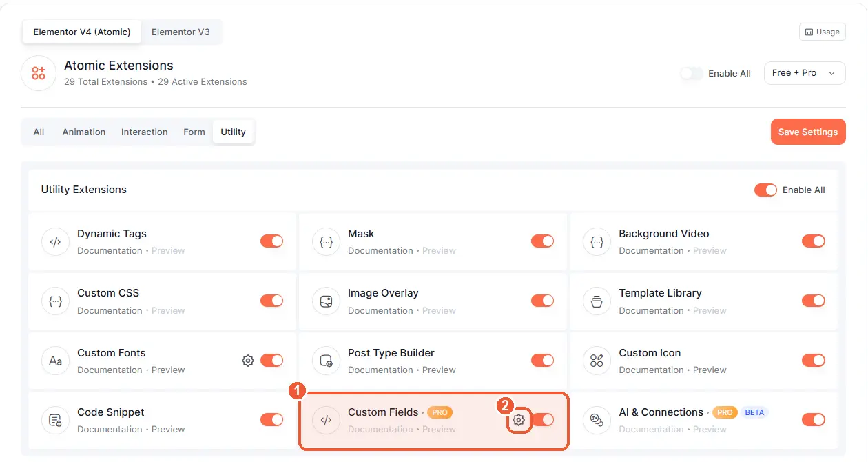This screenshot has width=868, height=462.
Task: Open Custom Icon Preview link
Action: click(710, 370)
